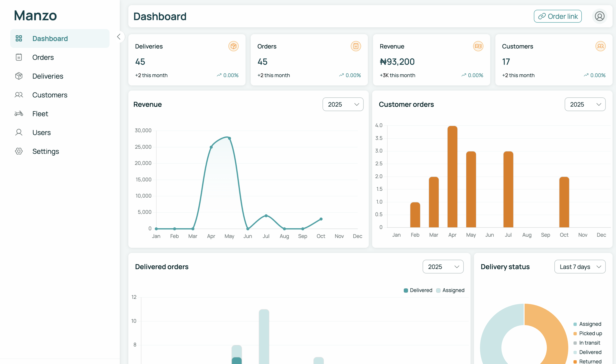Click the Fleet motorcycle icon in sidebar
This screenshot has width=616, height=364.
pos(19,114)
